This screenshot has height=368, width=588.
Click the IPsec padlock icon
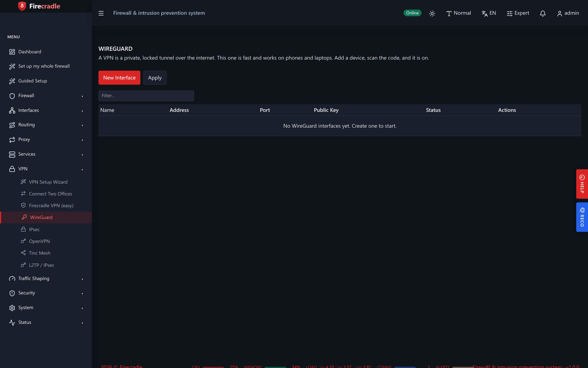pos(23,229)
